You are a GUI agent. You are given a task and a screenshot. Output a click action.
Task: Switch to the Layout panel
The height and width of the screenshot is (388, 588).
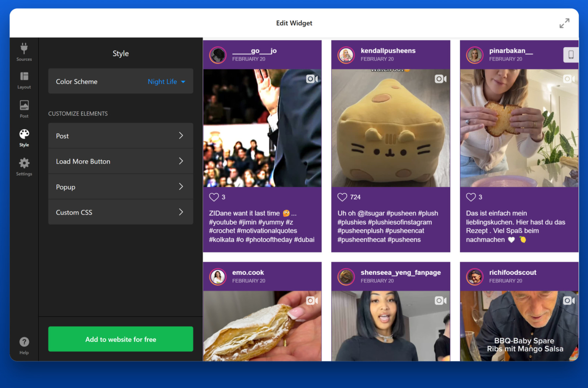click(24, 80)
